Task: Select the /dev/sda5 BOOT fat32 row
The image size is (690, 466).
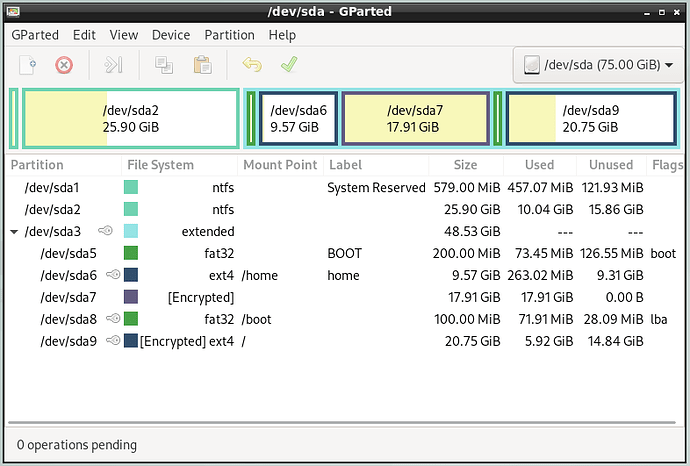Action: pos(345,253)
